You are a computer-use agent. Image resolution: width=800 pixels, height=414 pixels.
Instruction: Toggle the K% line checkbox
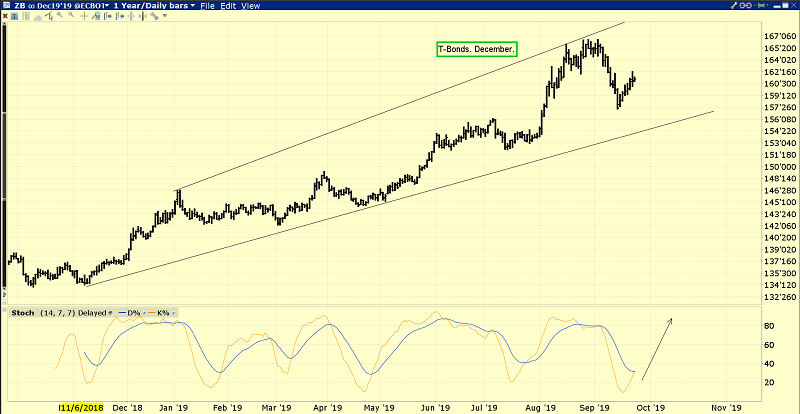173,312
